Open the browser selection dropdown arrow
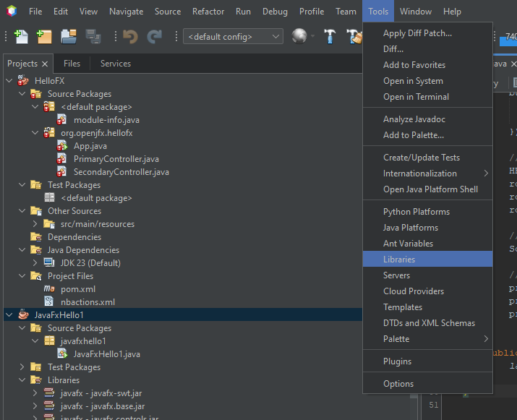Screen dimensions: 517x420 (x=312, y=36)
